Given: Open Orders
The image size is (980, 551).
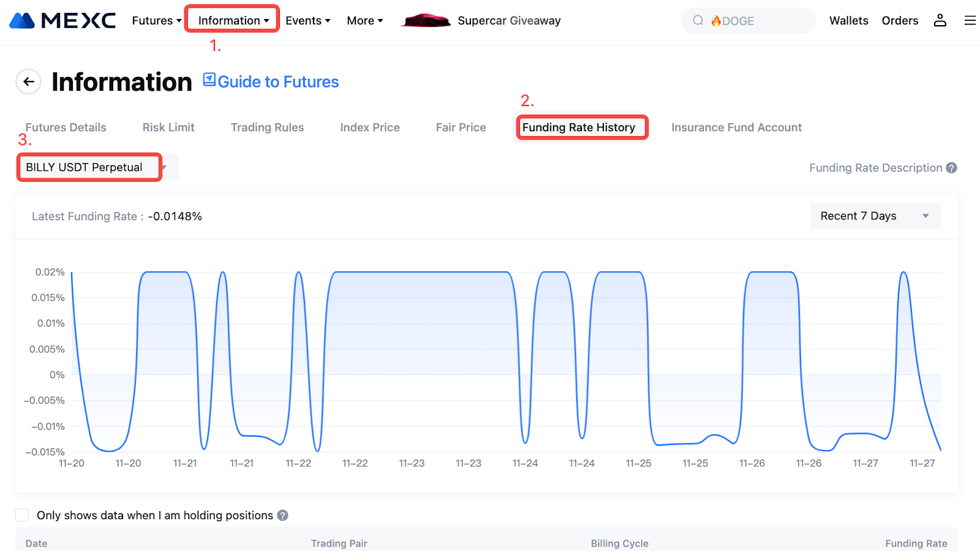Looking at the screenshot, I should 900,21.
